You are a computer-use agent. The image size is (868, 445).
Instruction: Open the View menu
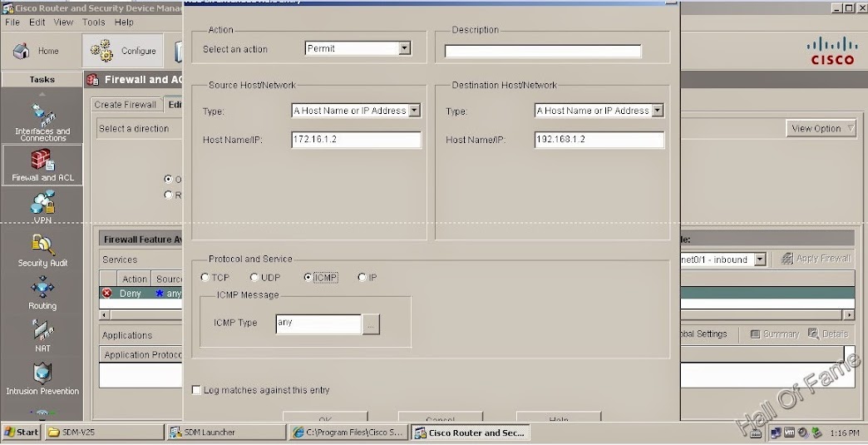pyautogui.click(x=63, y=22)
